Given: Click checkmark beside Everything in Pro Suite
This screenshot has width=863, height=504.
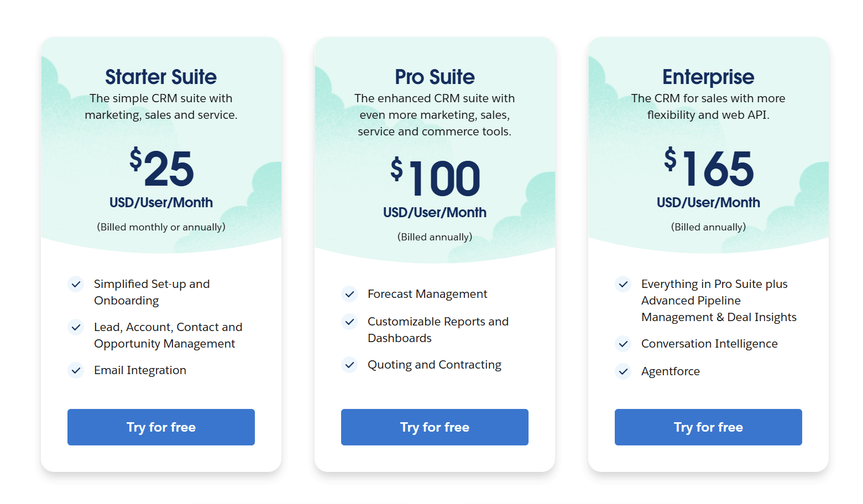Looking at the screenshot, I should (x=623, y=285).
